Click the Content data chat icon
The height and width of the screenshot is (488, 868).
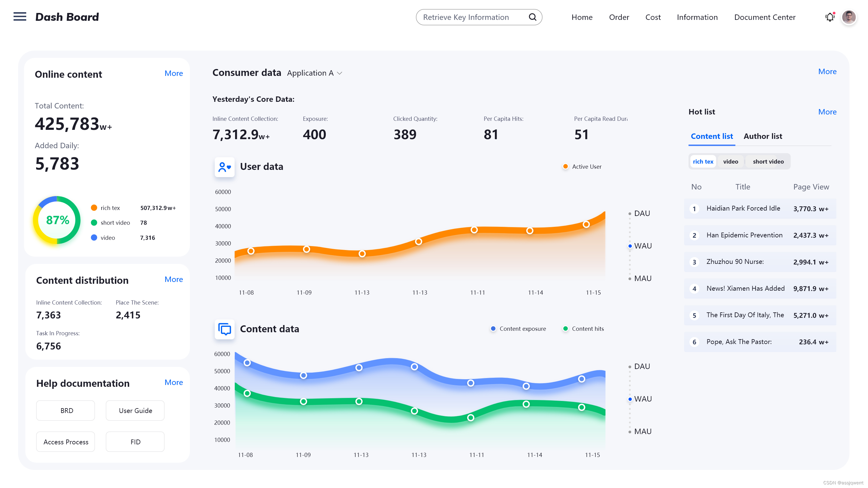pyautogui.click(x=225, y=329)
